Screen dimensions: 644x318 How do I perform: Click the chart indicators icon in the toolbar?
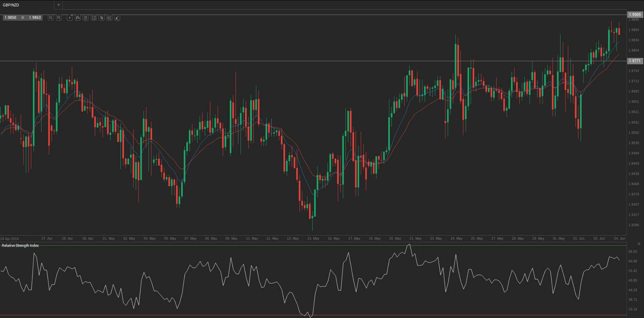tap(94, 18)
